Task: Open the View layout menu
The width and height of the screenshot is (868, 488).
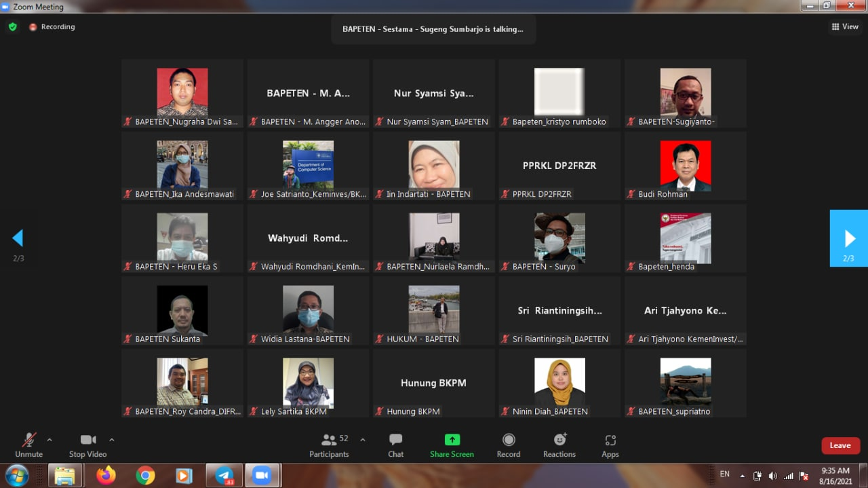Action: [845, 27]
